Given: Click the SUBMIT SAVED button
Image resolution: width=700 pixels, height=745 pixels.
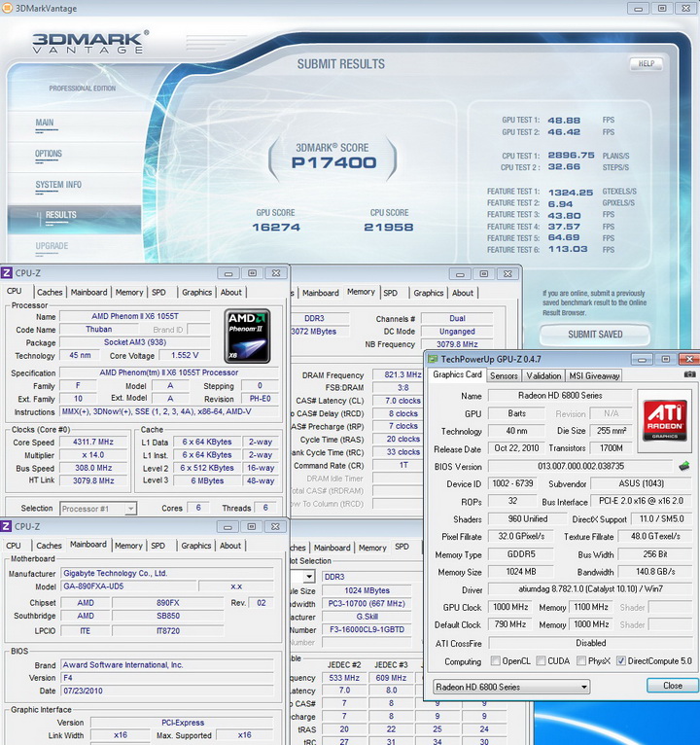Looking at the screenshot, I should pyautogui.click(x=595, y=334).
